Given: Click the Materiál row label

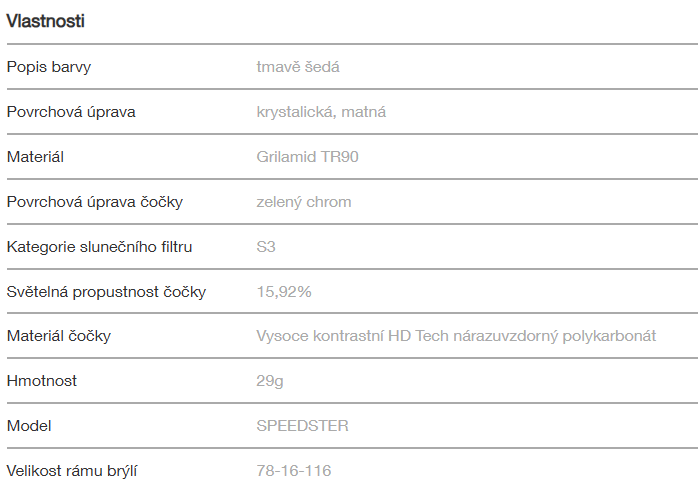Looking at the screenshot, I should [36, 157].
